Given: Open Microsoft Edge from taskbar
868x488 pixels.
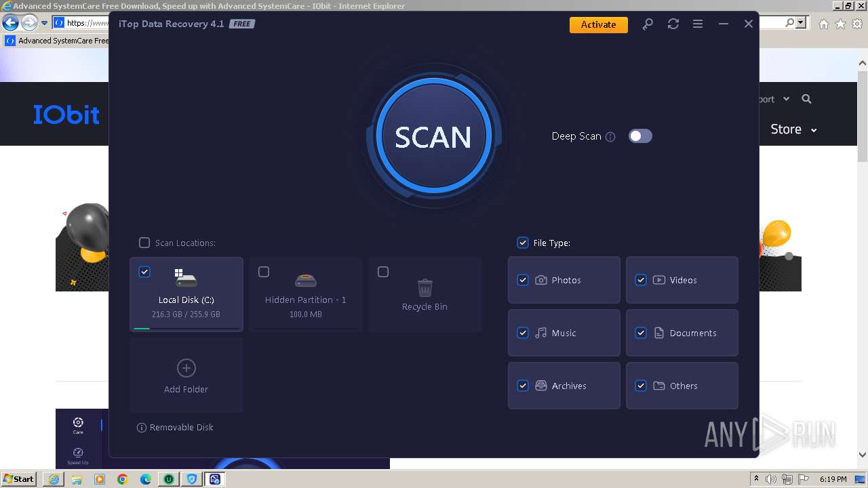Looking at the screenshot, I should (146, 479).
